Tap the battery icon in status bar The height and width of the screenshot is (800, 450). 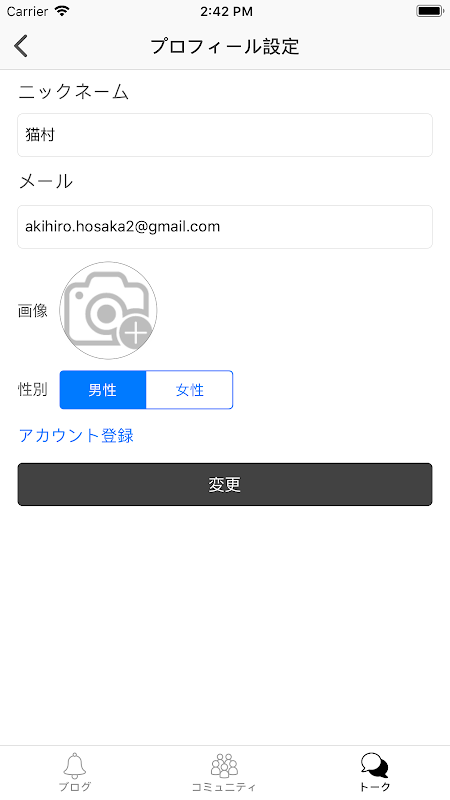click(430, 11)
